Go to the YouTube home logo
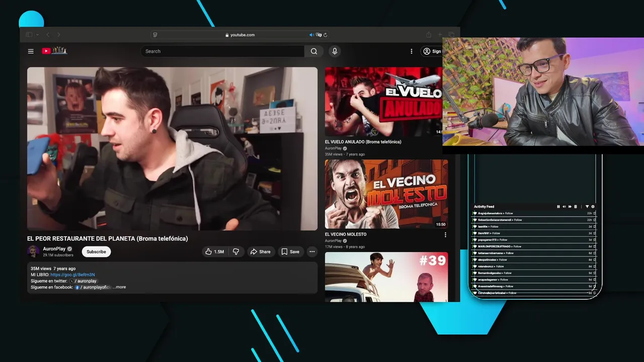The image size is (644, 362). [x=54, y=51]
